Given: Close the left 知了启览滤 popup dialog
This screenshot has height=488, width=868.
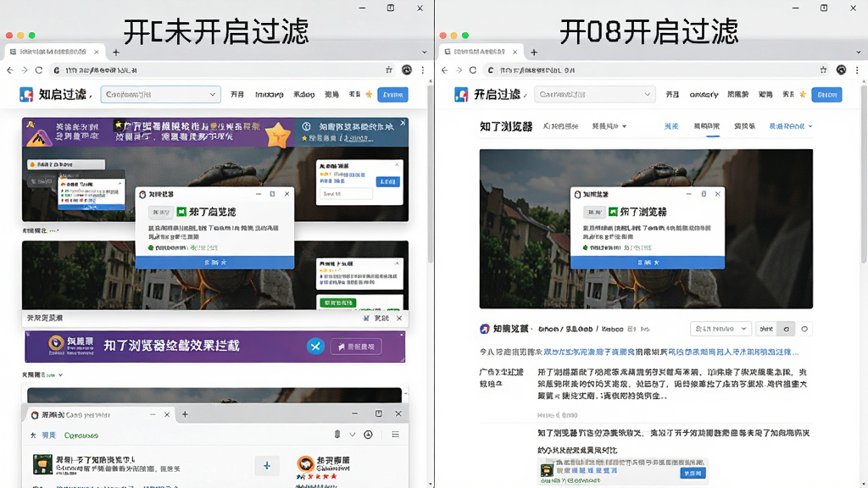Looking at the screenshot, I should [x=287, y=194].
